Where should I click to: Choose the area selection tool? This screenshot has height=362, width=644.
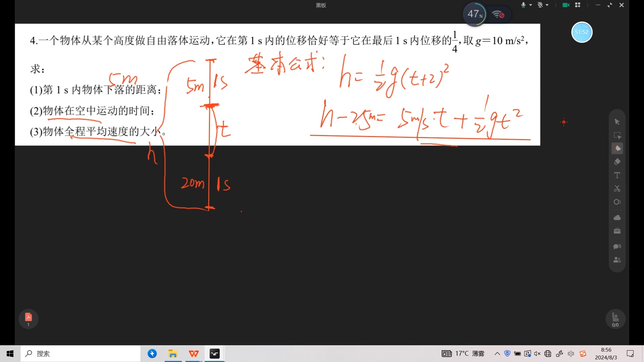tap(617, 135)
